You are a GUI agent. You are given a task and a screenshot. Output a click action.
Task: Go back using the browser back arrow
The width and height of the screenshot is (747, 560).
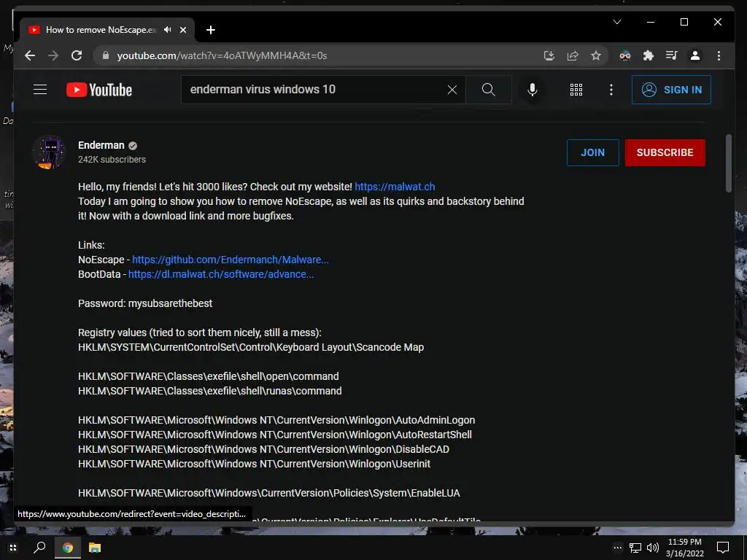coord(30,55)
